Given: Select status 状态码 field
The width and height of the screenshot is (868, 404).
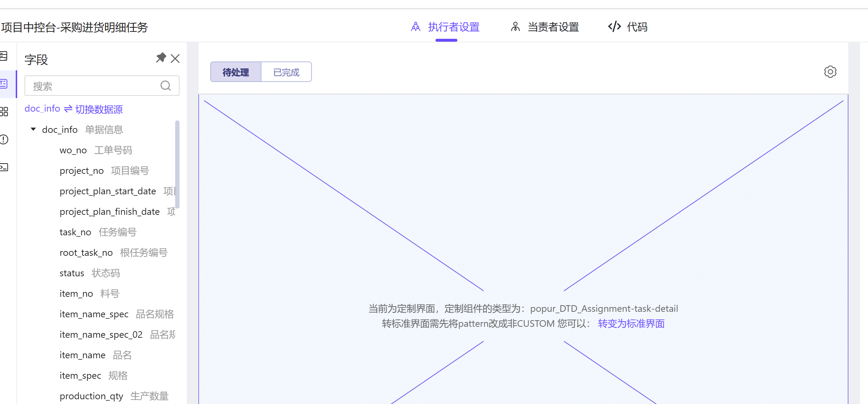Looking at the screenshot, I should point(90,273).
